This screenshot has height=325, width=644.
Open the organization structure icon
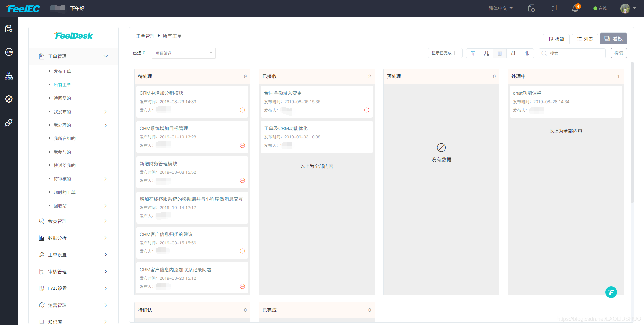coord(9,76)
